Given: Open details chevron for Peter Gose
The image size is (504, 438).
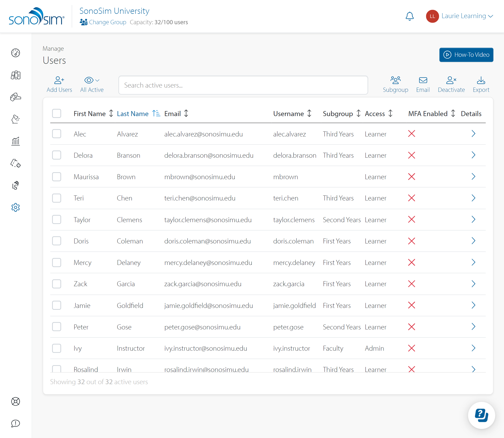Looking at the screenshot, I should [473, 326].
